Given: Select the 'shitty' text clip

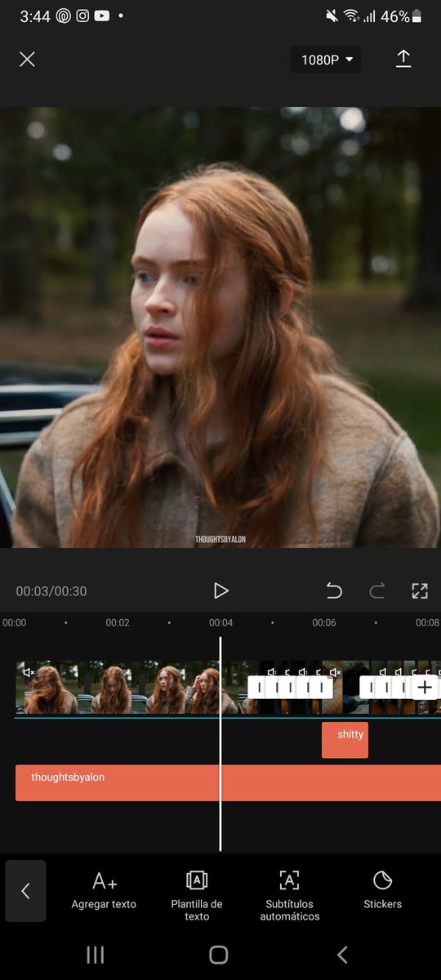Looking at the screenshot, I should coord(345,740).
